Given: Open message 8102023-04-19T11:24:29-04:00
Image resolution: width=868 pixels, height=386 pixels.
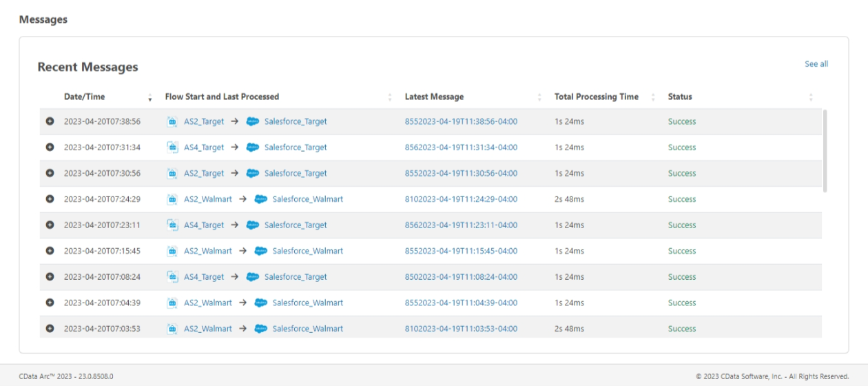Looking at the screenshot, I should tap(461, 199).
